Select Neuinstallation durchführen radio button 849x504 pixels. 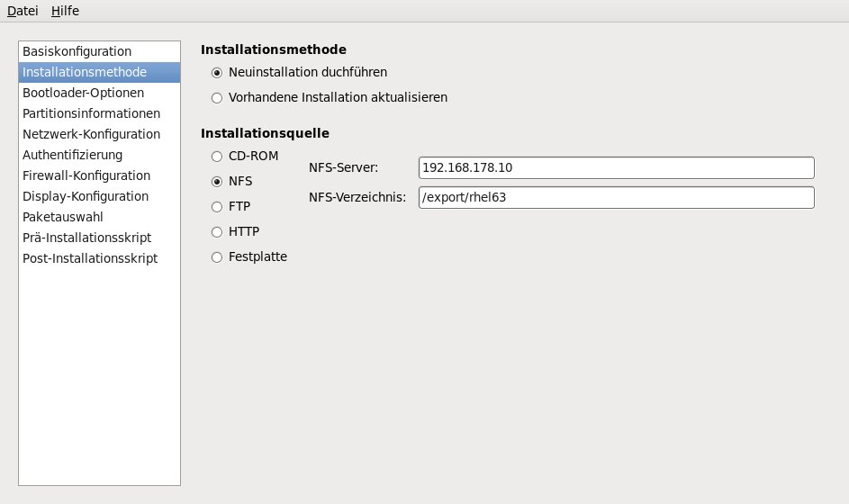pos(216,72)
